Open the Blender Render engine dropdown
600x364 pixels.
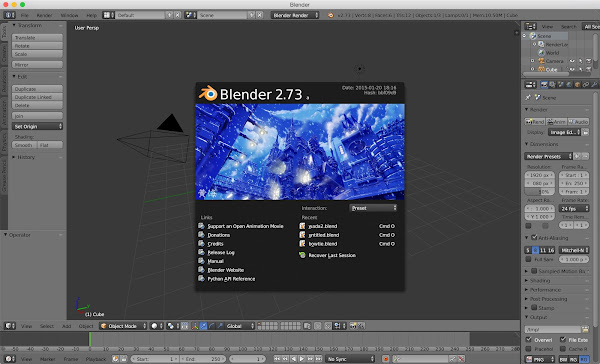point(295,15)
